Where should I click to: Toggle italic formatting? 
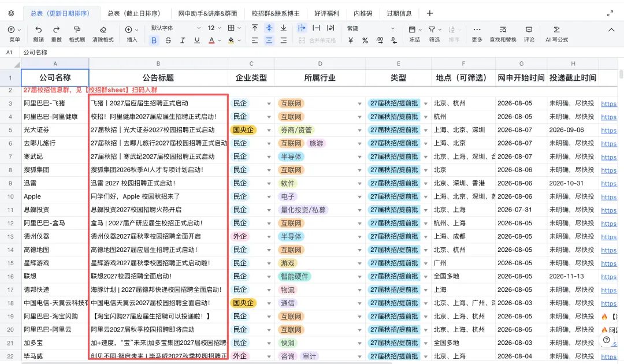pos(183,40)
